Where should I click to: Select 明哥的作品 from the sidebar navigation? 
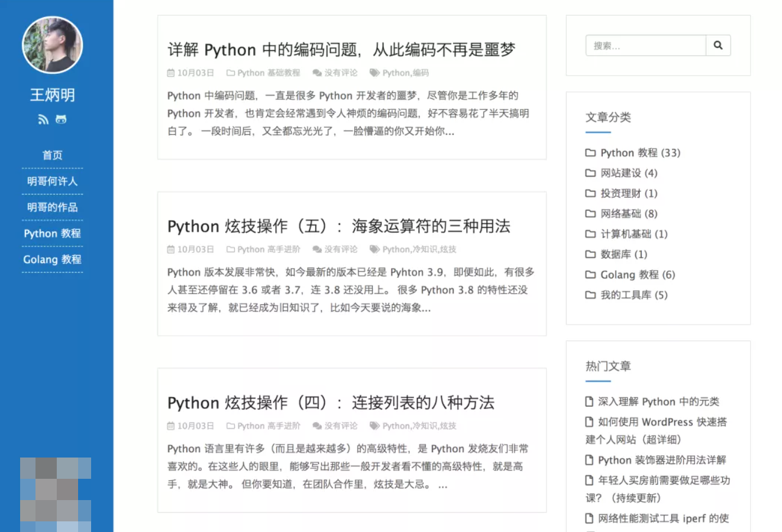click(x=52, y=207)
